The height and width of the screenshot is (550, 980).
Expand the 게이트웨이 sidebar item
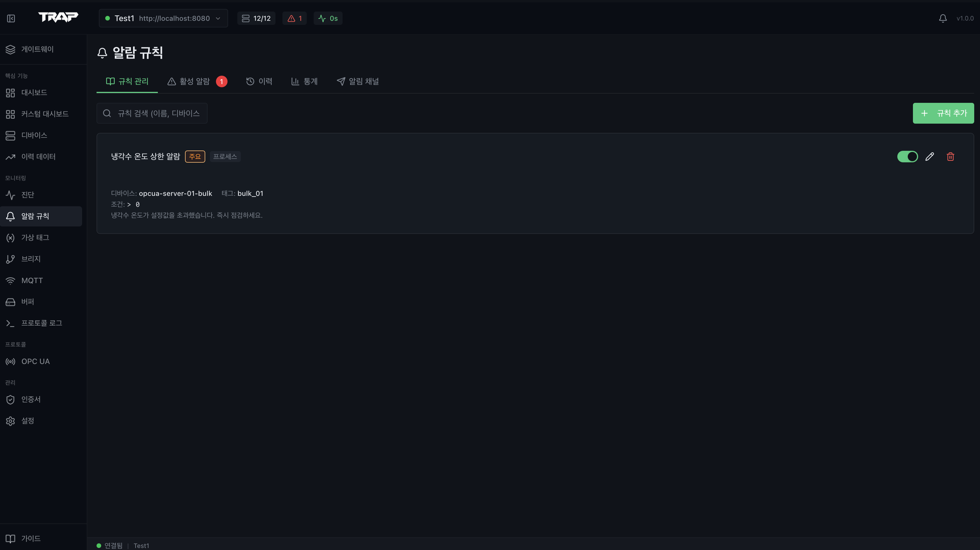click(x=37, y=49)
